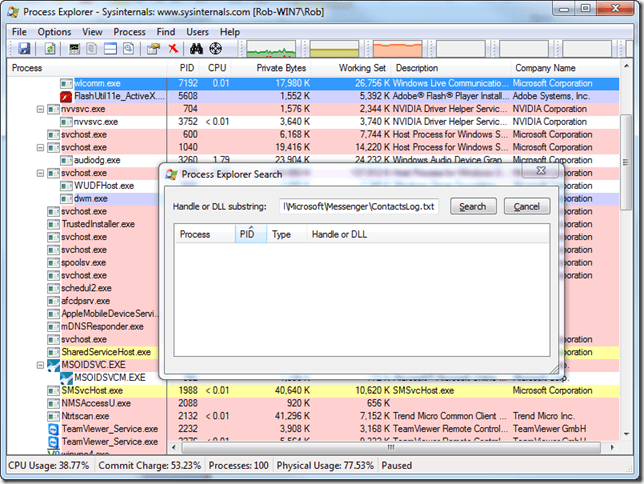Open process Properties toolbar icon
The height and width of the screenshot is (484, 644).
[153, 48]
